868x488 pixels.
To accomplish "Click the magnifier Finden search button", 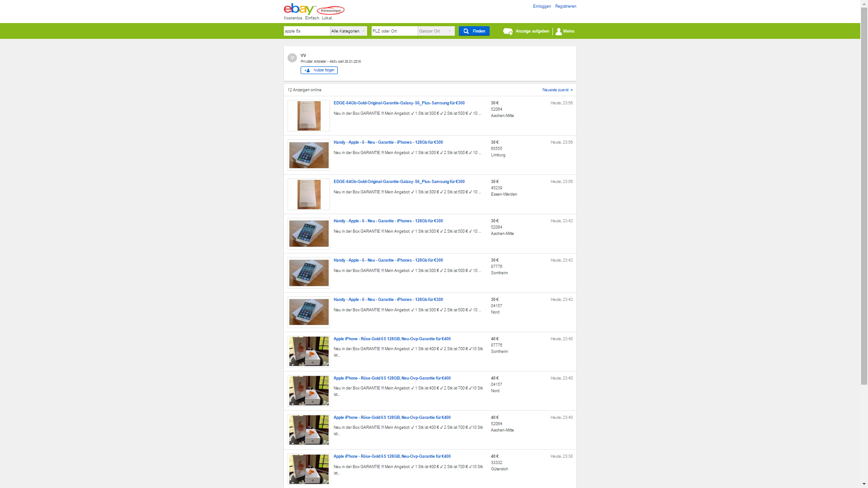I will click(474, 31).
